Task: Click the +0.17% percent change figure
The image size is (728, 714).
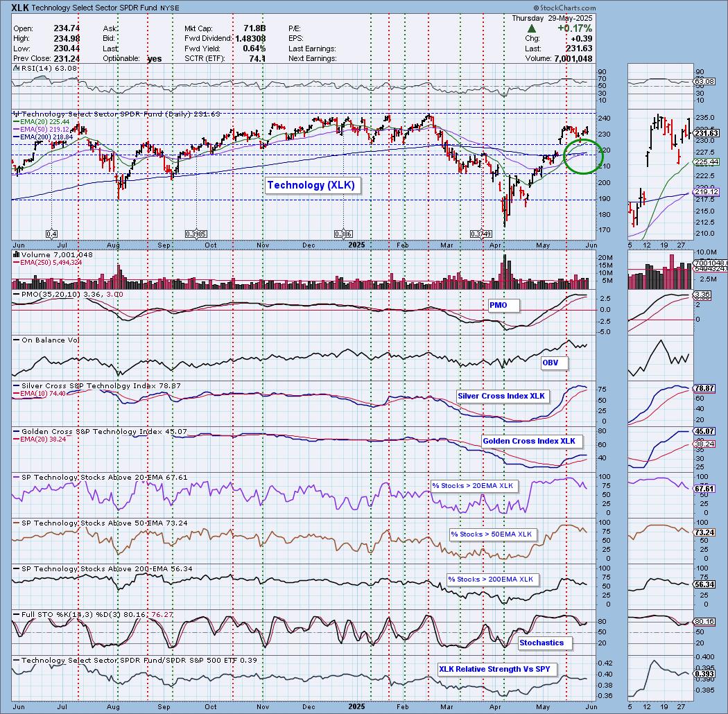Action: point(575,28)
